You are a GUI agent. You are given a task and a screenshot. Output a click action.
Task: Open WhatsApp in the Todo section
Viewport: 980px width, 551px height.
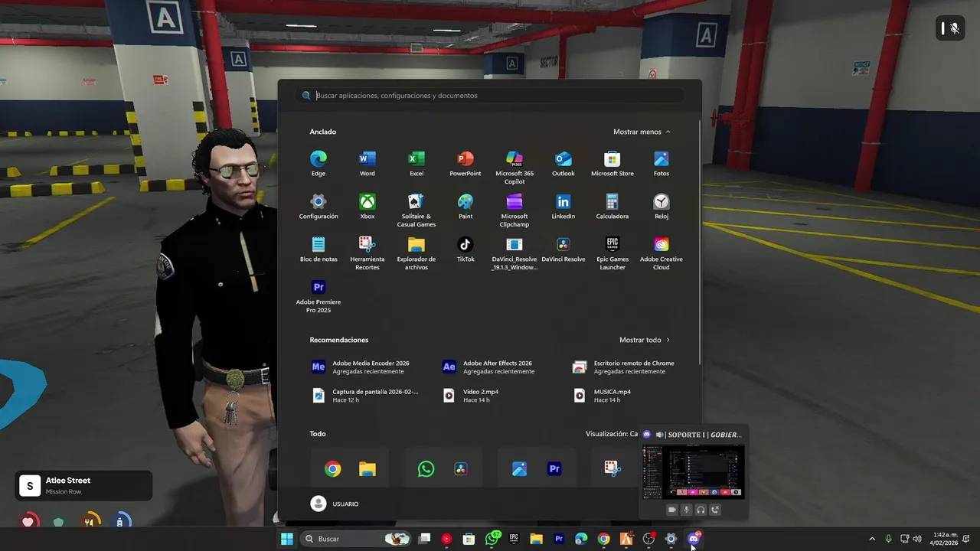coord(426,469)
